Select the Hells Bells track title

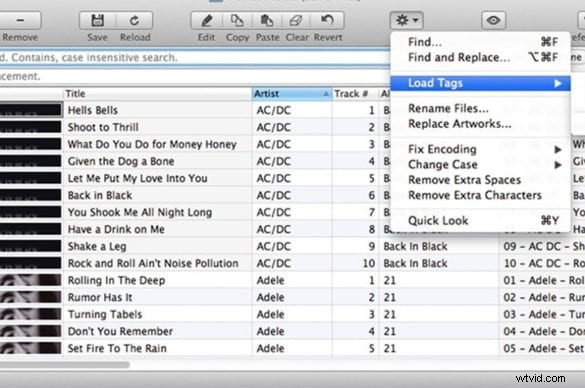[x=93, y=110]
